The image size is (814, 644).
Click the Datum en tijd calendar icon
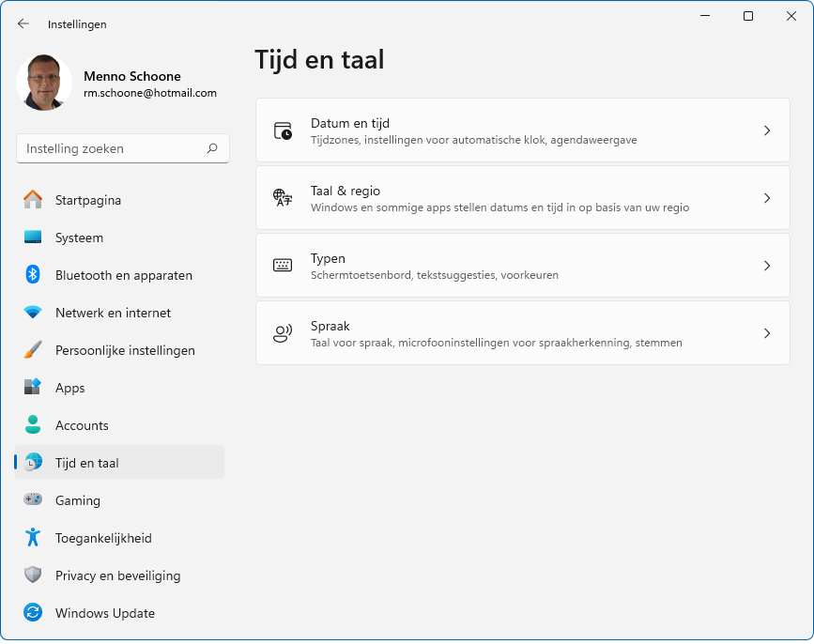[283, 130]
